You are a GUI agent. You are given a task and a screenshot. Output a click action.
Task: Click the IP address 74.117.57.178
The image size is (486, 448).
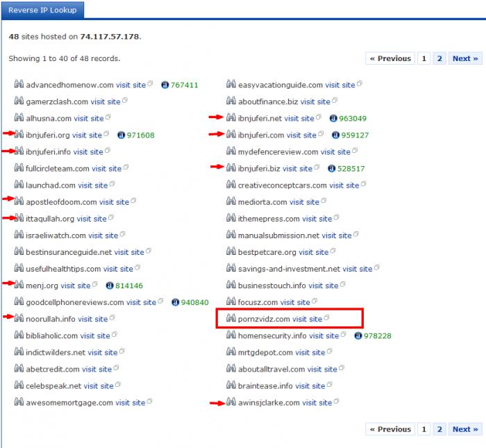click(x=110, y=37)
